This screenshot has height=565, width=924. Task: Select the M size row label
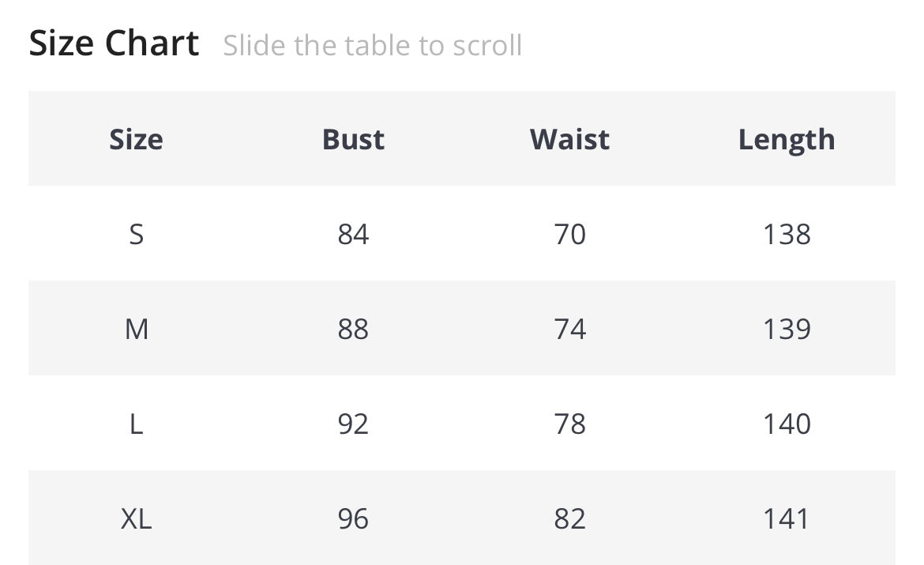pyautogui.click(x=136, y=329)
